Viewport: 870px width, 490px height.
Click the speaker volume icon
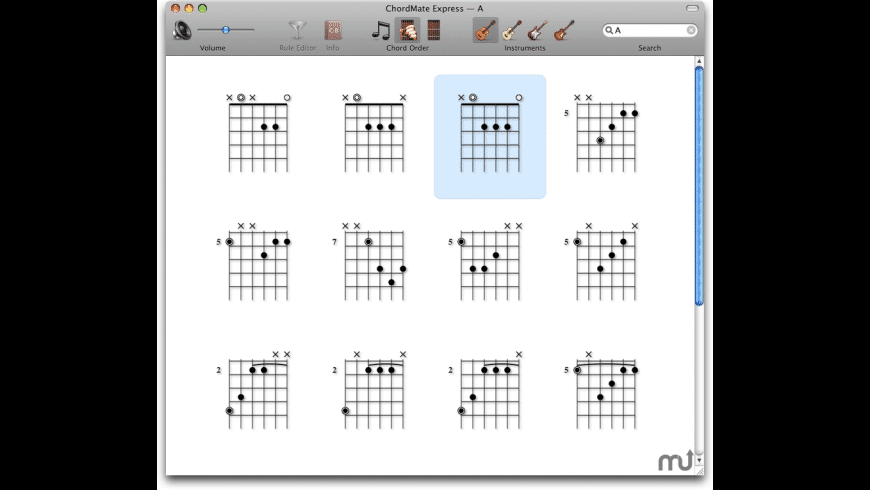coord(182,30)
